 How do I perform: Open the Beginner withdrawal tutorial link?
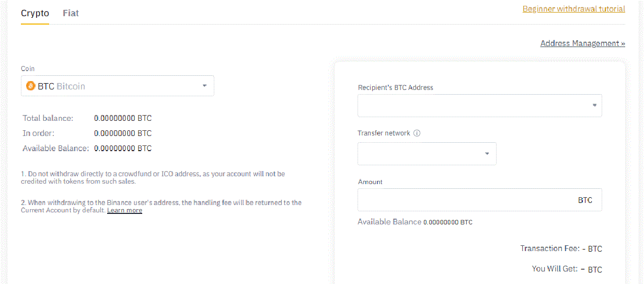pos(573,9)
